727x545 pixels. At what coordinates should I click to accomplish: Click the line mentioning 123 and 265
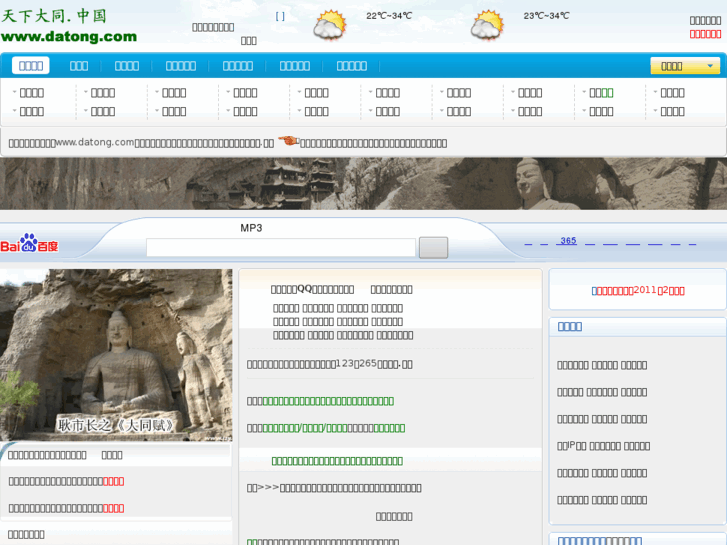coord(330,364)
